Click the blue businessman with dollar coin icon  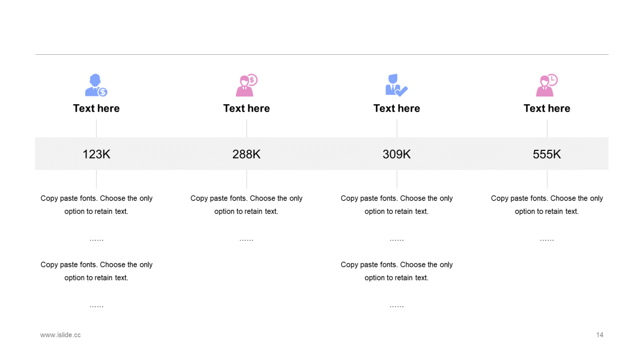[x=96, y=85]
